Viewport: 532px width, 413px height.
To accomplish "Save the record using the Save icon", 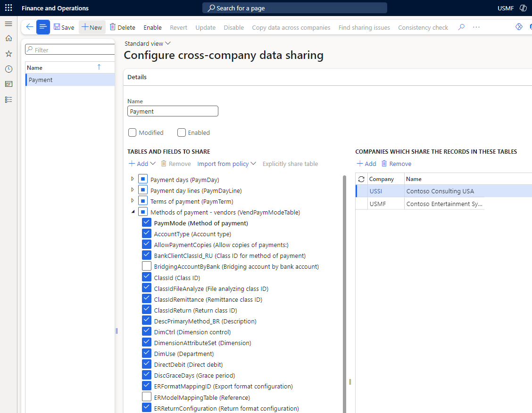I will point(64,27).
